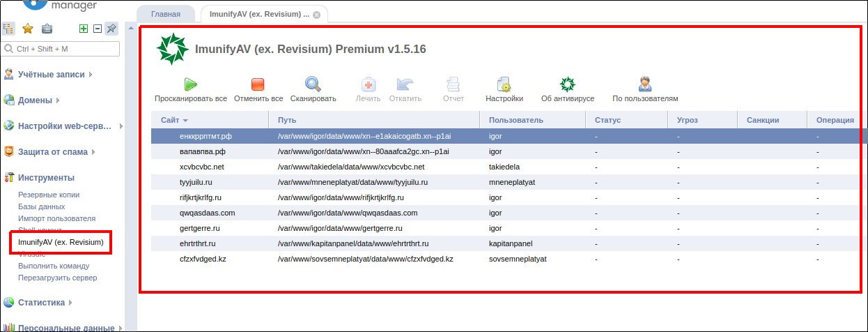The width and height of the screenshot is (868, 332).
Task: Click the Откатить rollback arrow icon
Action: coord(405,84)
